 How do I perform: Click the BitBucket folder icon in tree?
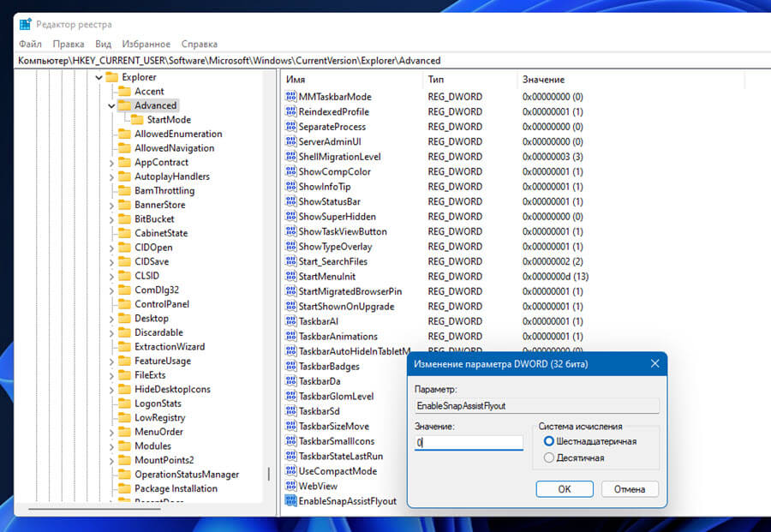coord(124,218)
